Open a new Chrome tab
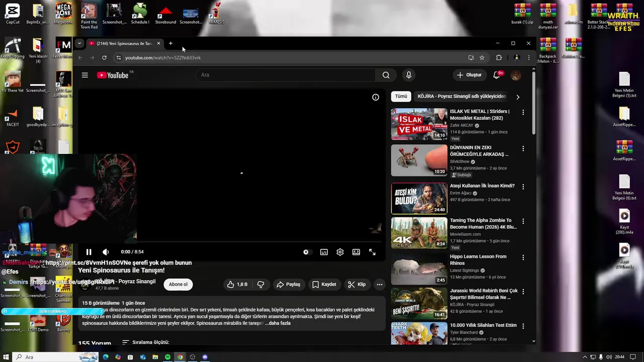 [x=171, y=43]
